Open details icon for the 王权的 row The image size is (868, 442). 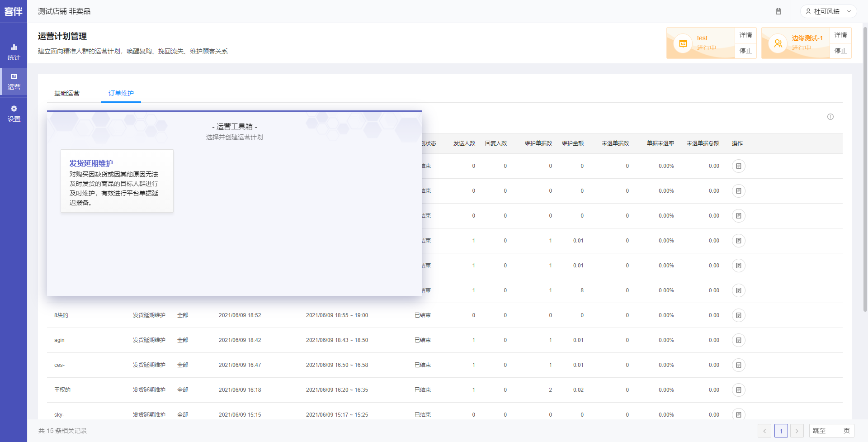tap(739, 390)
